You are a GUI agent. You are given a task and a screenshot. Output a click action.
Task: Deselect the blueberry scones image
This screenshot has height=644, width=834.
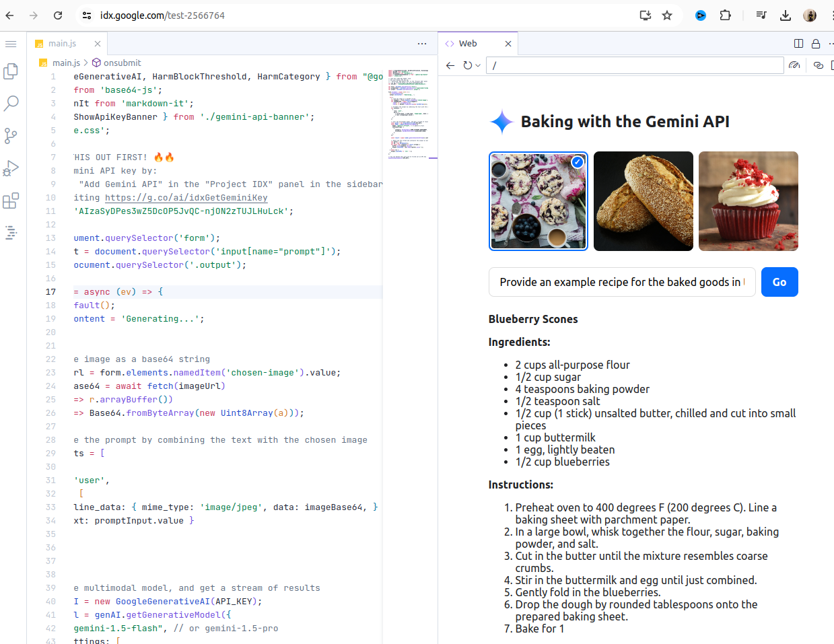coord(577,162)
